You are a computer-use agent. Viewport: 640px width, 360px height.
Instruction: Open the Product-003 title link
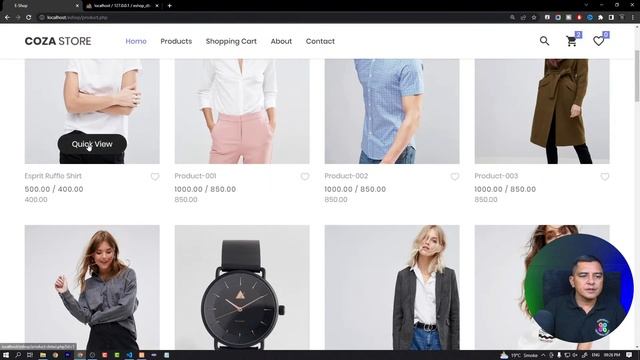click(496, 176)
